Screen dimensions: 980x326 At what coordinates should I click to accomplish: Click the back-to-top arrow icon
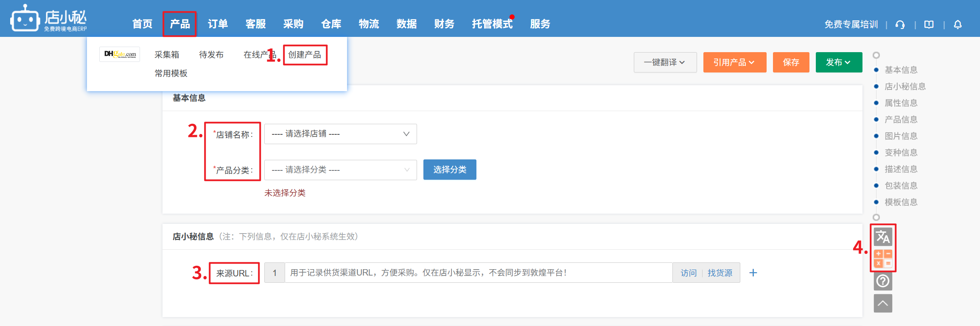click(883, 303)
